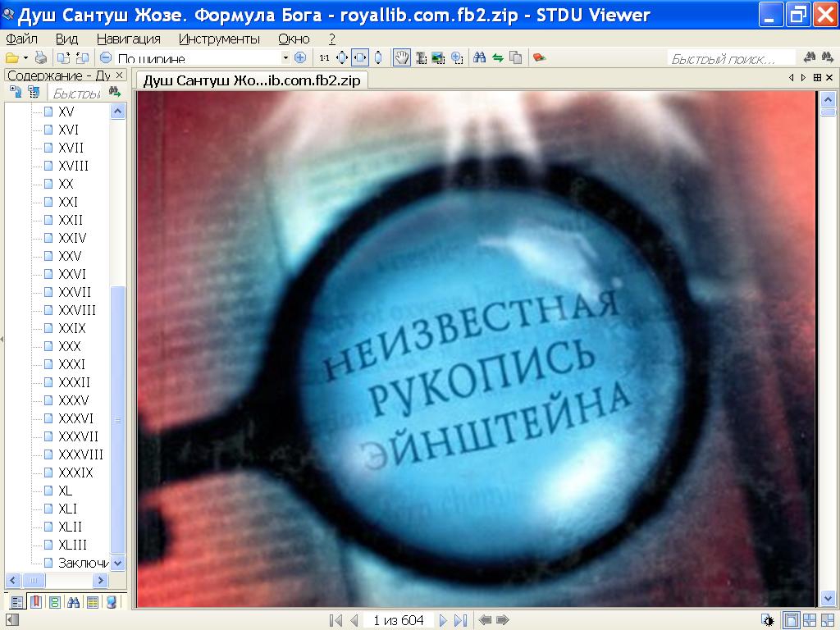The width and height of the screenshot is (840, 630).
Task: Choose the text selection tool
Action: click(x=421, y=58)
